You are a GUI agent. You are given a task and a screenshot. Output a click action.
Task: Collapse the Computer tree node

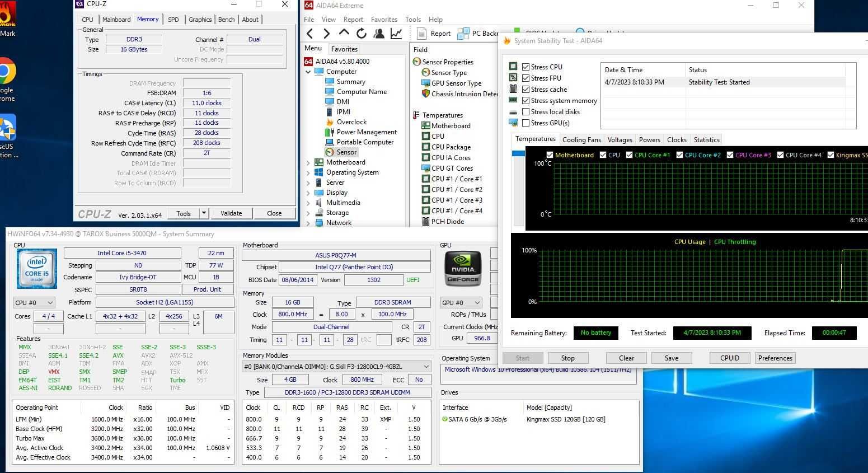point(308,72)
